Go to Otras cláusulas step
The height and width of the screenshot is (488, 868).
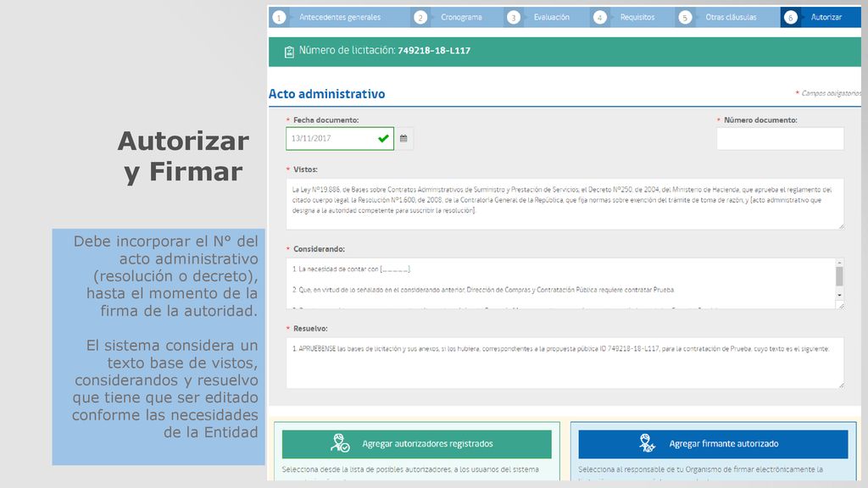coord(731,17)
